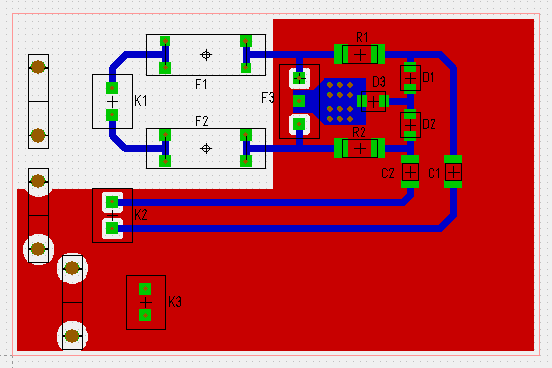Select the center cross of connector K1

[112, 102]
